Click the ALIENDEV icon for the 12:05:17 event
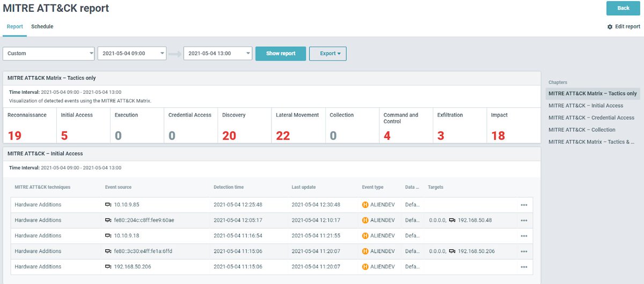Viewport: 644px width, 284px height. pyautogui.click(x=365, y=220)
